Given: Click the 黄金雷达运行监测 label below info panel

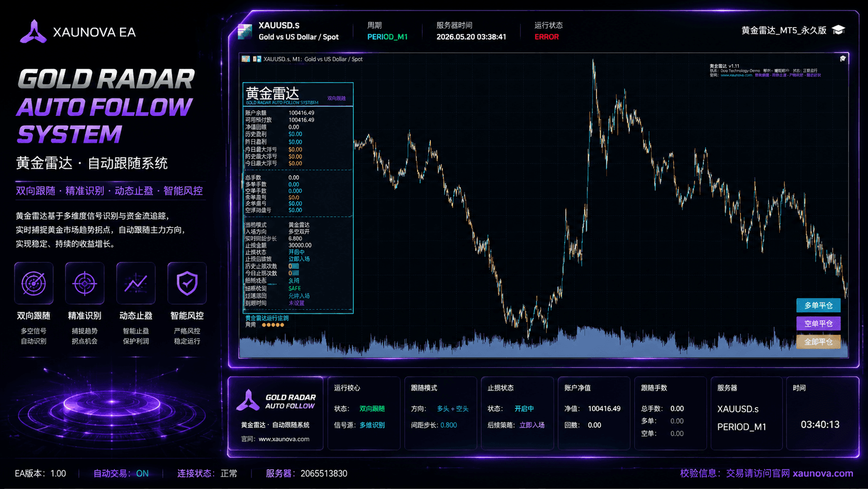Looking at the screenshot, I should pos(267,318).
